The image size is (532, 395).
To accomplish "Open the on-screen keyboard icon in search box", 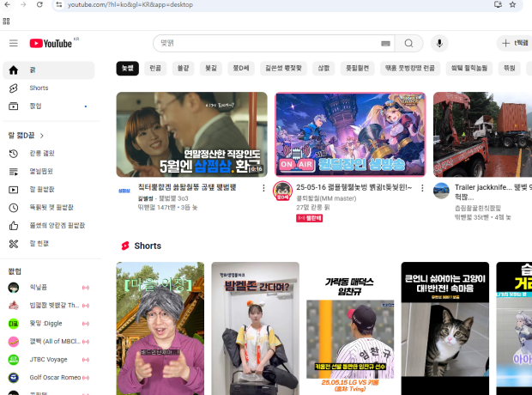I will click(385, 43).
